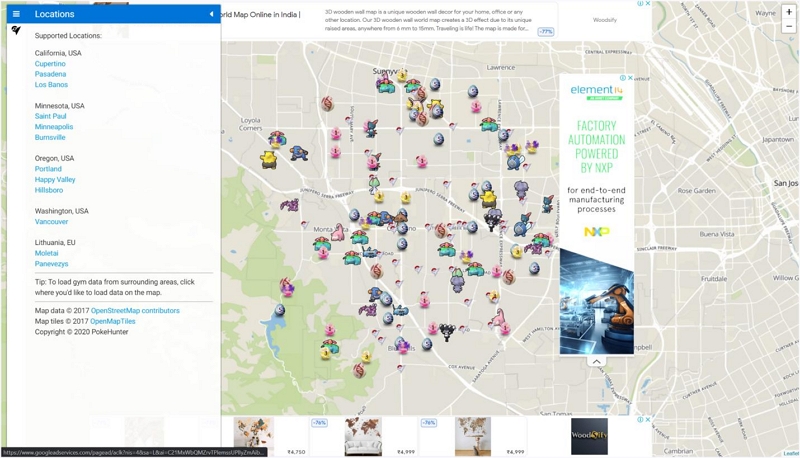Viewport: 800px width, 458px height.
Task: Load the Vancouver location
Action: pyautogui.click(x=51, y=221)
